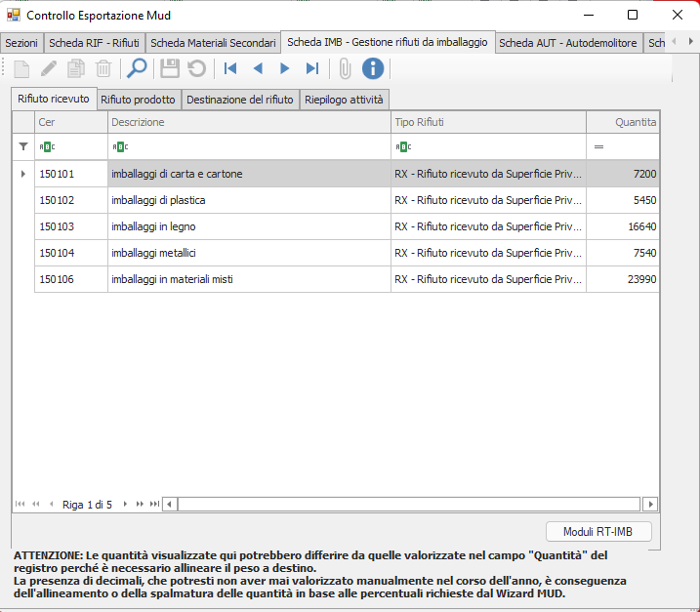Image resolution: width=700 pixels, height=612 pixels.
Task: Jump to last record in toolbar
Action: click(x=312, y=68)
